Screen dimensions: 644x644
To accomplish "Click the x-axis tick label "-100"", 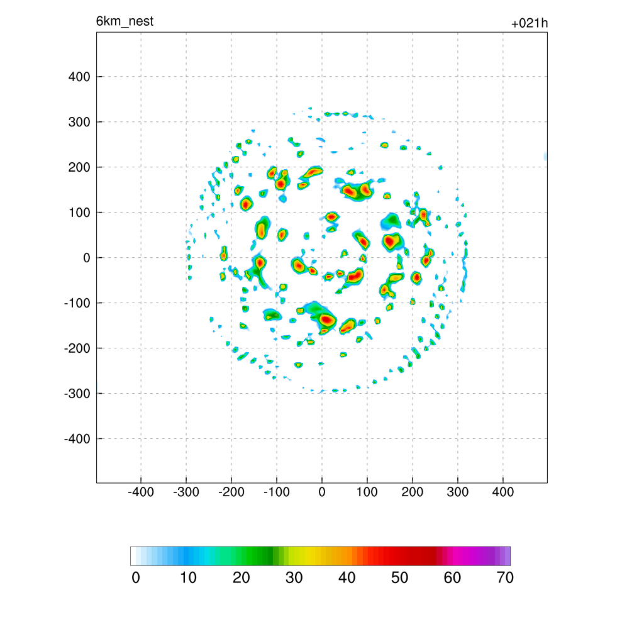I will coord(277,492).
